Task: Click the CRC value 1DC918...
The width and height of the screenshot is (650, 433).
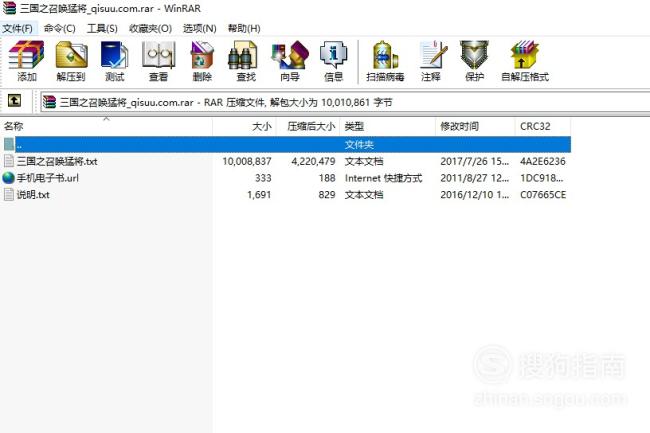Action: tap(541, 178)
